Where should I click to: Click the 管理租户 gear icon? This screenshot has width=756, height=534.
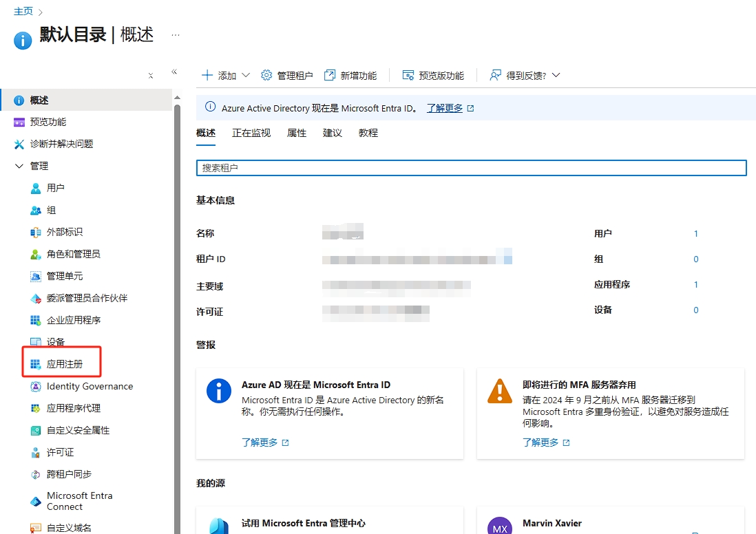pos(266,76)
